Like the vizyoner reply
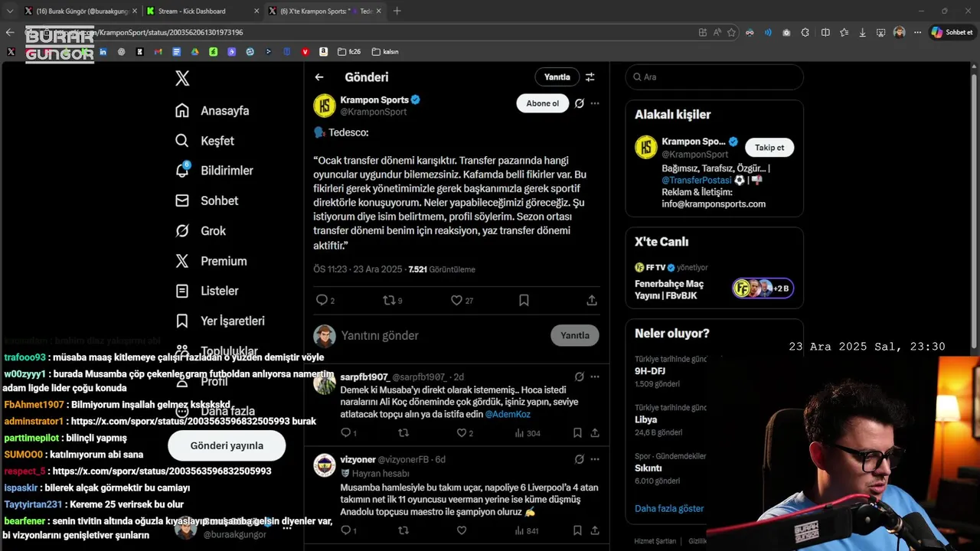Screen dimensions: 980x551 pos(462,530)
